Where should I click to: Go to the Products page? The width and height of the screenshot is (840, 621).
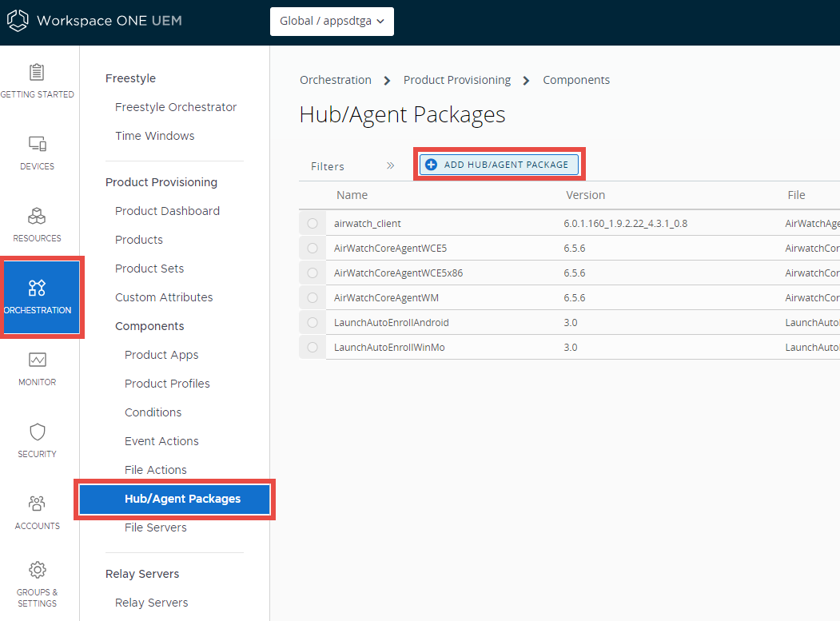click(139, 240)
